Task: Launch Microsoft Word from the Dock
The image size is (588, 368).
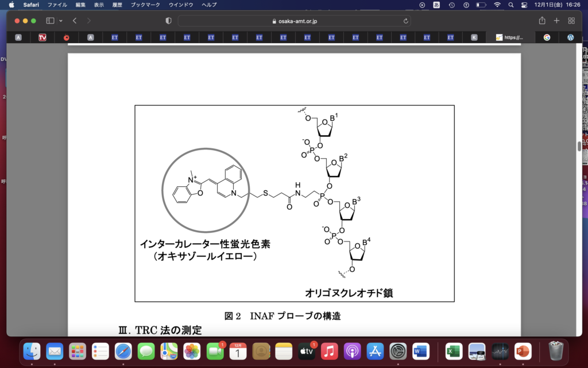Action: tap(420, 350)
